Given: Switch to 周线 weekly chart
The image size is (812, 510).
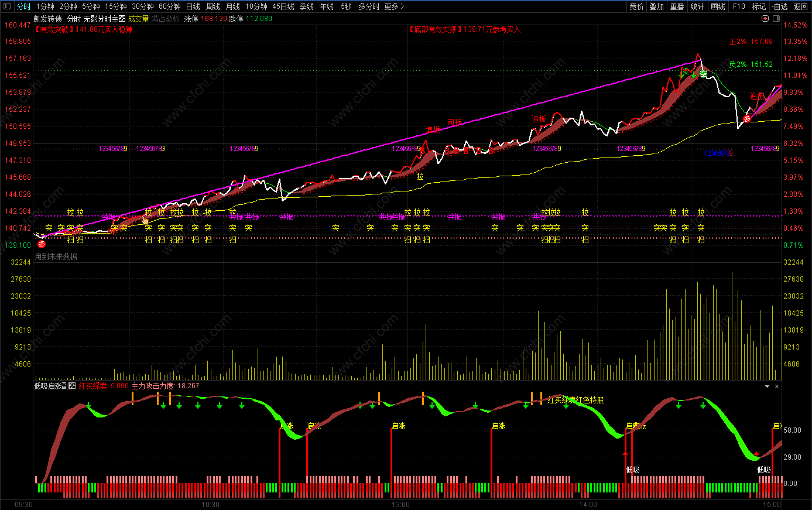Looking at the screenshot, I should (213, 6).
